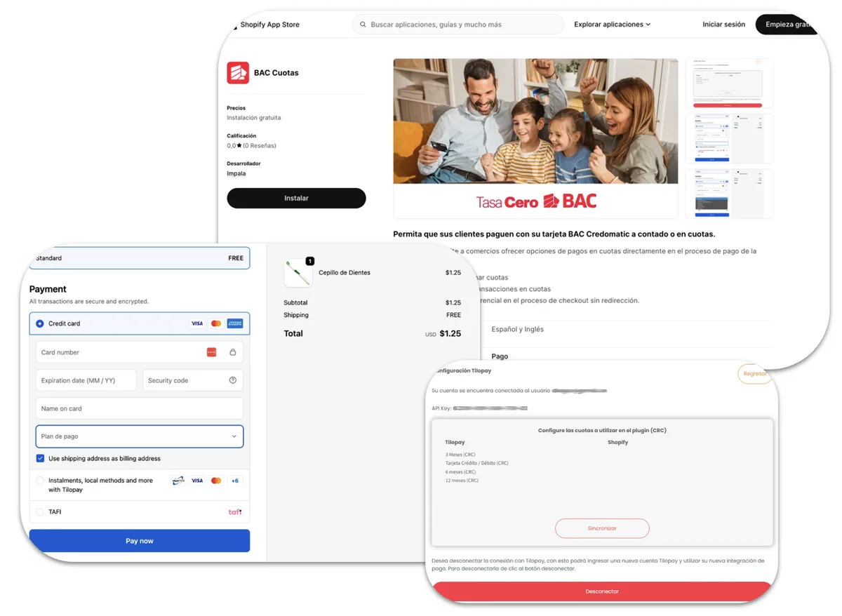842x616 pixels.
Task: Click the Shopify column header in Tilopay config
Action: pyautogui.click(x=617, y=443)
